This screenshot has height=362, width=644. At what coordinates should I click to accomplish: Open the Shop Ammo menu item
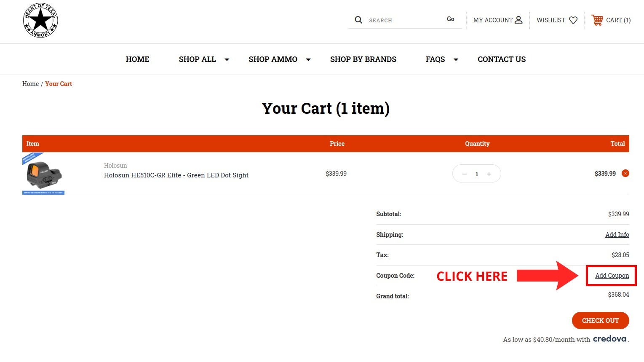click(x=273, y=59)
